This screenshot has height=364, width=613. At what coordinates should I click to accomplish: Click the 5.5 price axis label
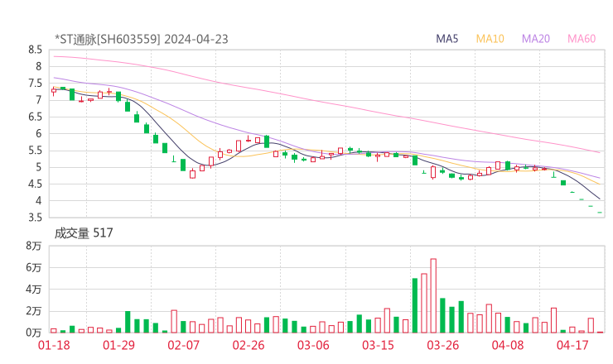click(x=35, y=151)
